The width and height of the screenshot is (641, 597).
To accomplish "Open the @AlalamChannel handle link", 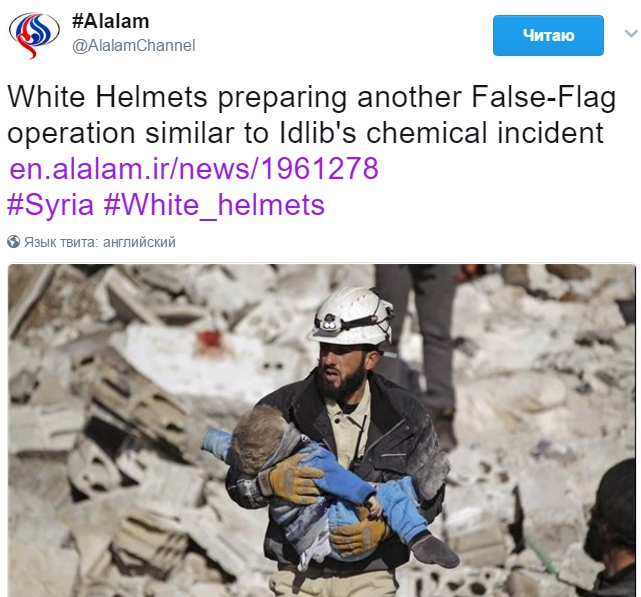I will pyautogui.click(x=134, y=45).
